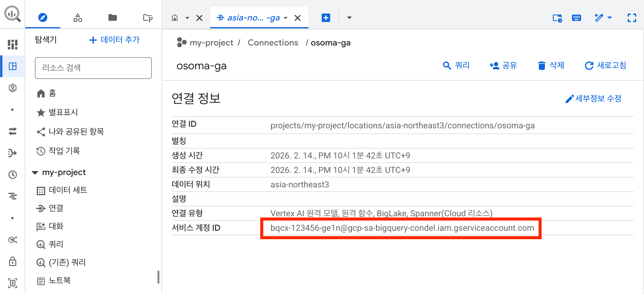Open the lock (policy tags) icon in sidebar
The width and height of the screenshot is (644, 294).
pyautogui.click(x=12, y=261)
